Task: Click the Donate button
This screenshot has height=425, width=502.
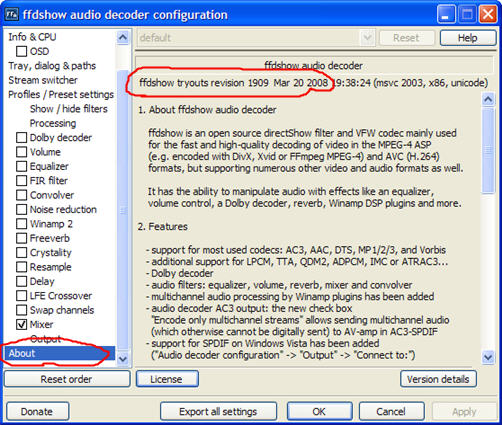Action: tap(37, 411)
